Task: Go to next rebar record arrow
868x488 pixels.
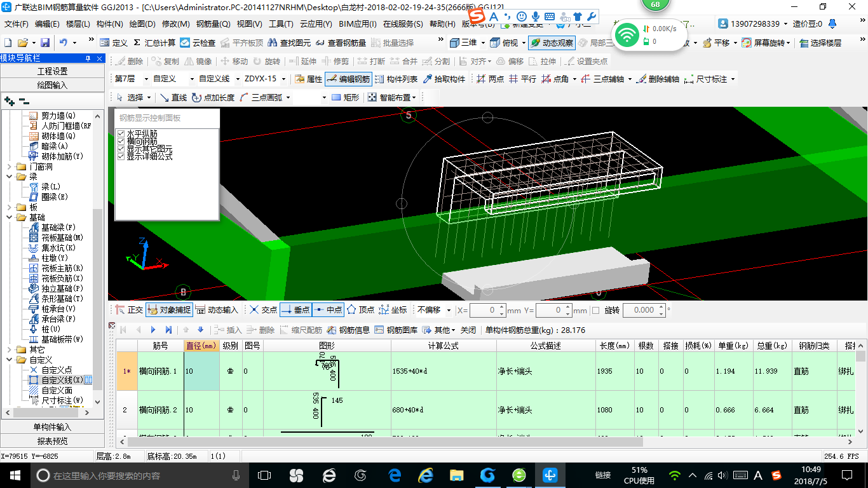Action: [x=153, y=330]
